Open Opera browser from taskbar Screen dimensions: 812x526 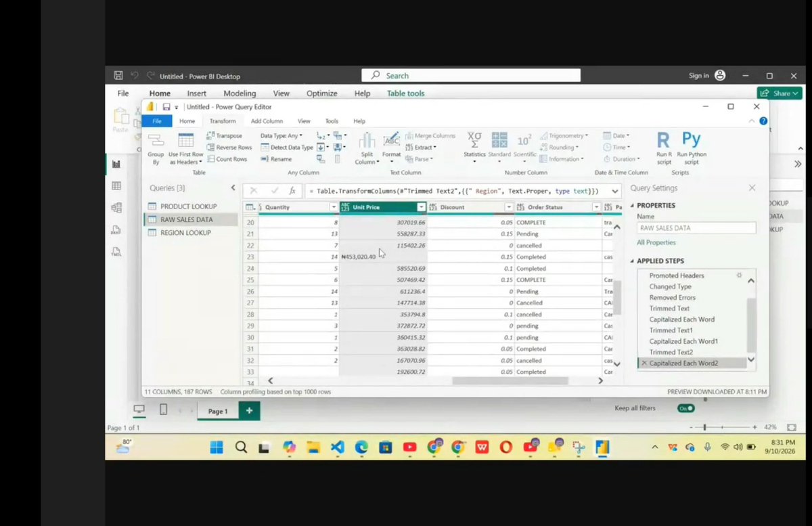[x=506, y=447]
